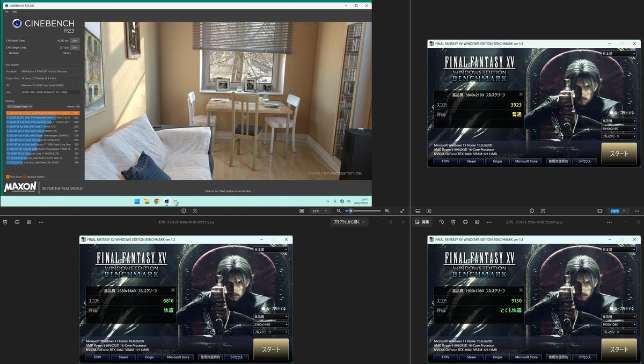Click score 3923 in the 3840x2160 benchmark
Image resolution: width=644 pixels, height=364 pixels.
[516, 105]
